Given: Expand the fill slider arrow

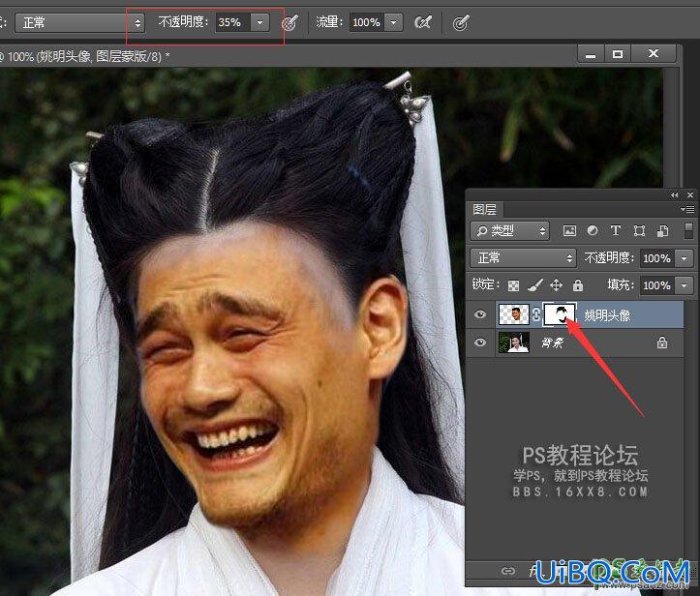Looking at the screenshot, I should [x=685, y=285].
